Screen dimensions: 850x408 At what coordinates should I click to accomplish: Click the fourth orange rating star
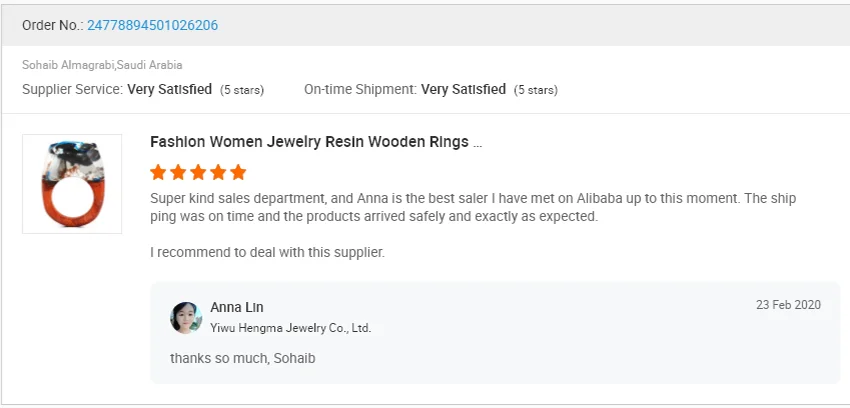coord(218,172)
